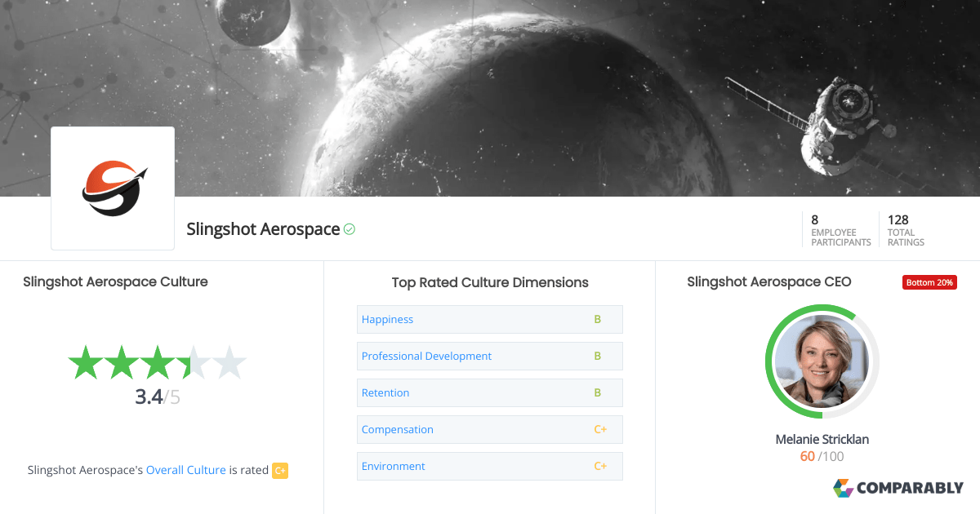
Task: Click the C+ badge next to Environment
Action: (601, 466)
